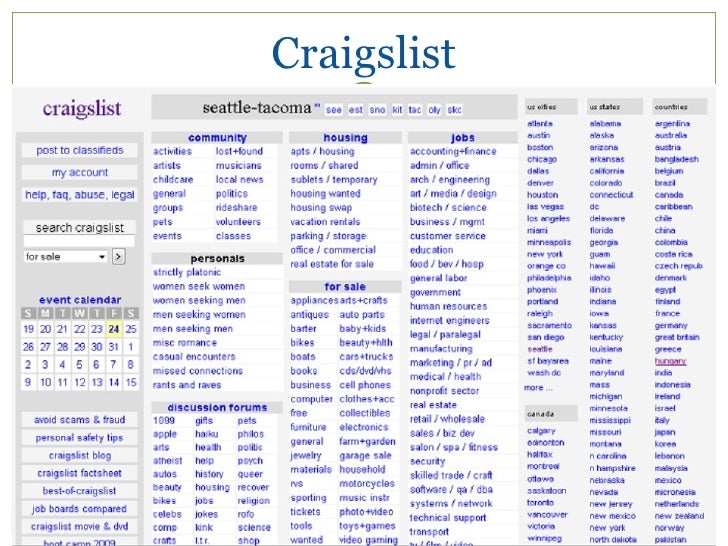The width and height of the screenshot is (728, 546).
Task: Show more us cities
Action: [538, 388]
